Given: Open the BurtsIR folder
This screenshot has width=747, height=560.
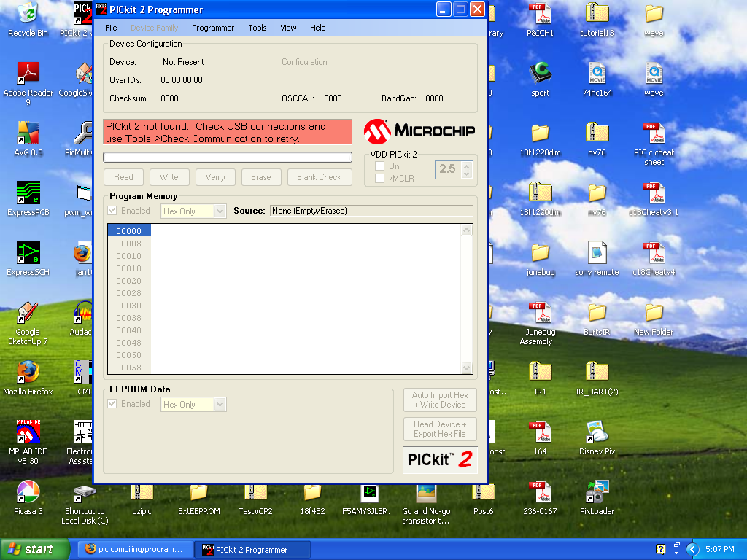Looking at the screenshot, I should point(597,319).
